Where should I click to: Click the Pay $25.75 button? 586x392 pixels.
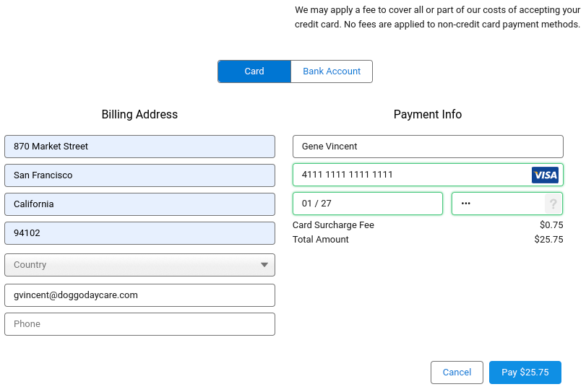pos(525,373)
